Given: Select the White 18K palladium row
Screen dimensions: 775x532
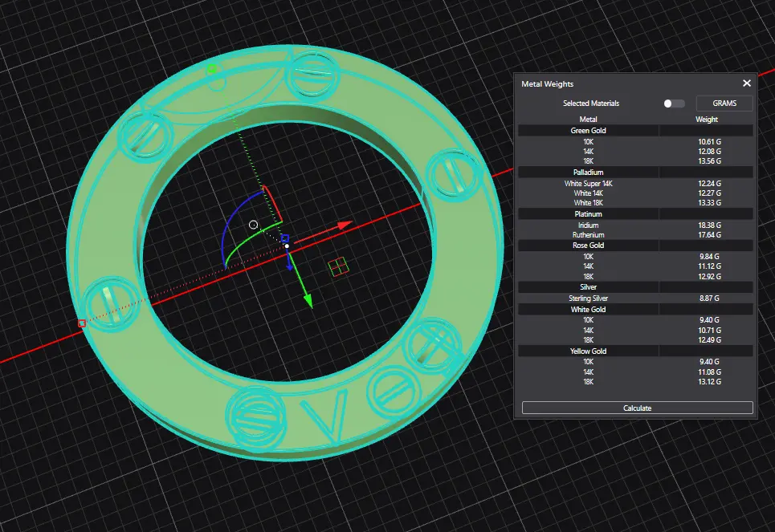Looking at the screenshot, I should point(635,202).
